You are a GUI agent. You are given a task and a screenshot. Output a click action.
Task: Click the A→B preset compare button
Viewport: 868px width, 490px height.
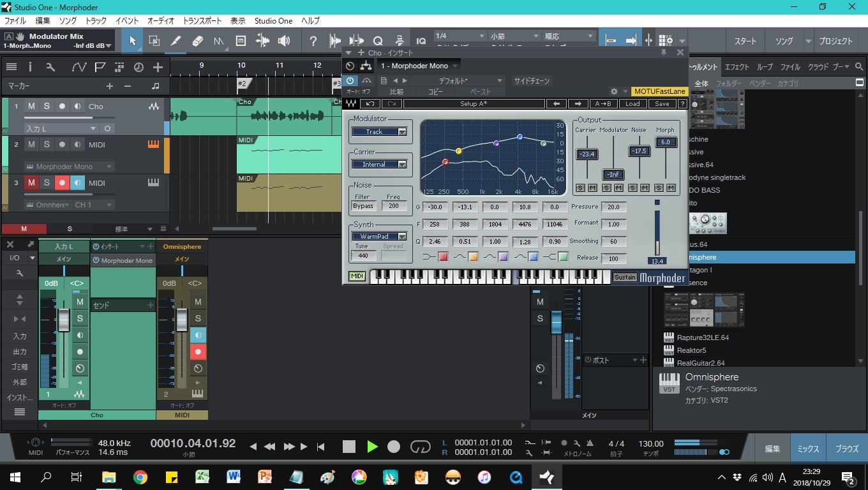coord(604,103)
